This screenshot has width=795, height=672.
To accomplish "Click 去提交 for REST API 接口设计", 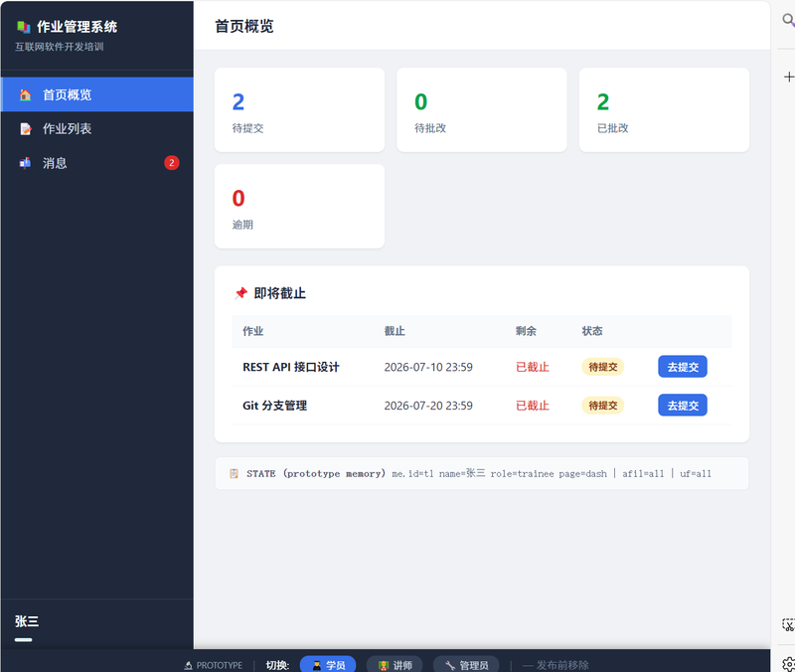I will [683, 367].
